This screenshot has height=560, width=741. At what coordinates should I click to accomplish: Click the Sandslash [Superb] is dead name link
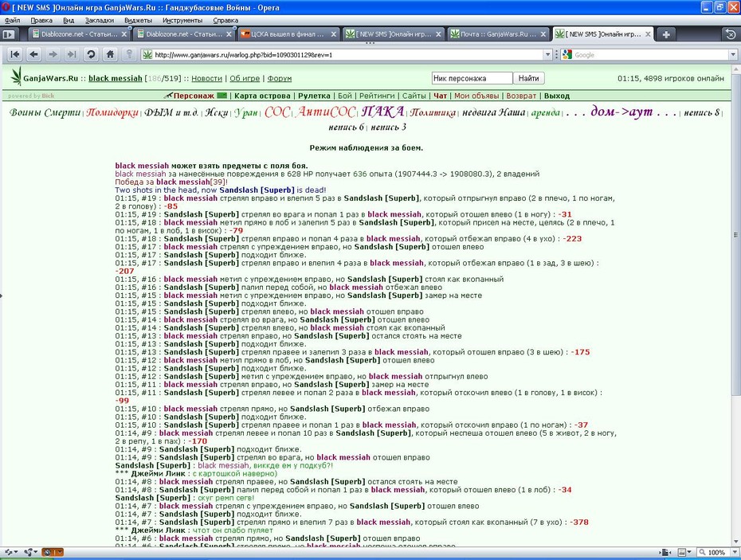pos(257,190)
